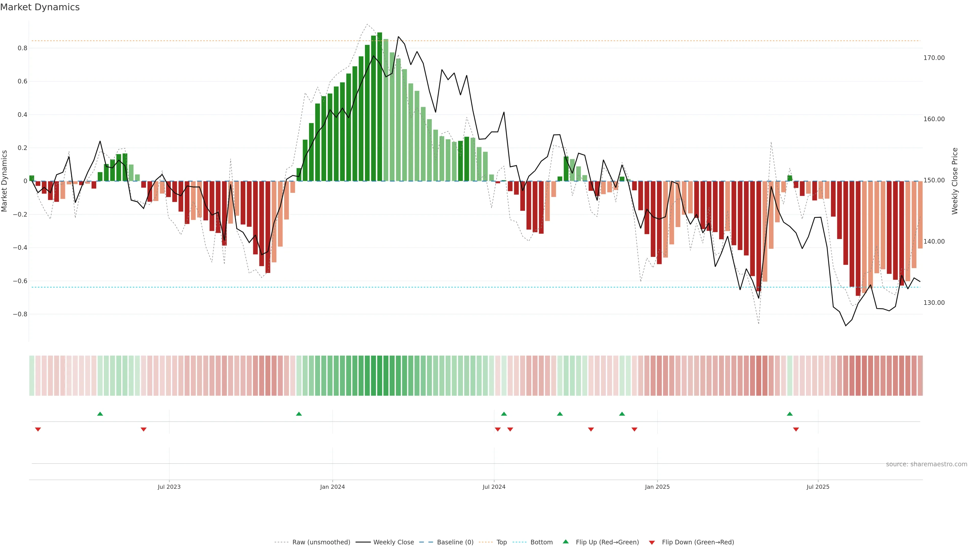Click the Jul 2024 x-axis label
Screen dimensions: 980x551
pyautogui.click(x=494, y=487)
